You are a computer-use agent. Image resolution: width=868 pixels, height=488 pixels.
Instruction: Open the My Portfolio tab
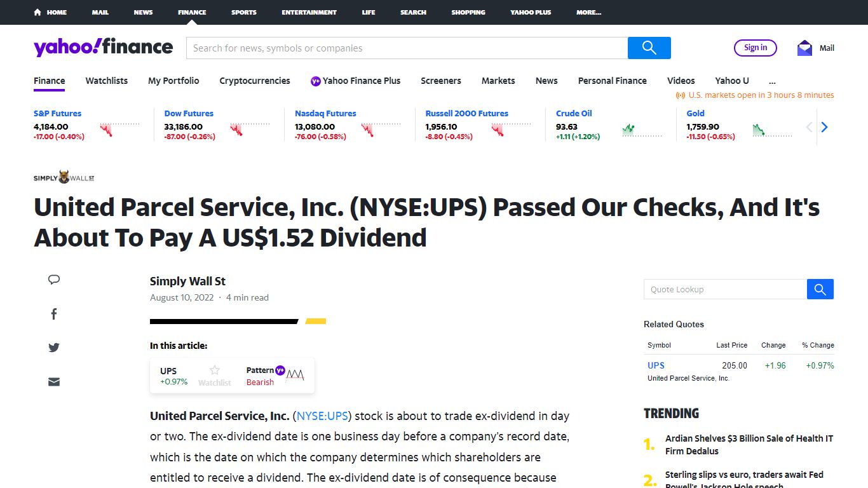tap(173, 81)
